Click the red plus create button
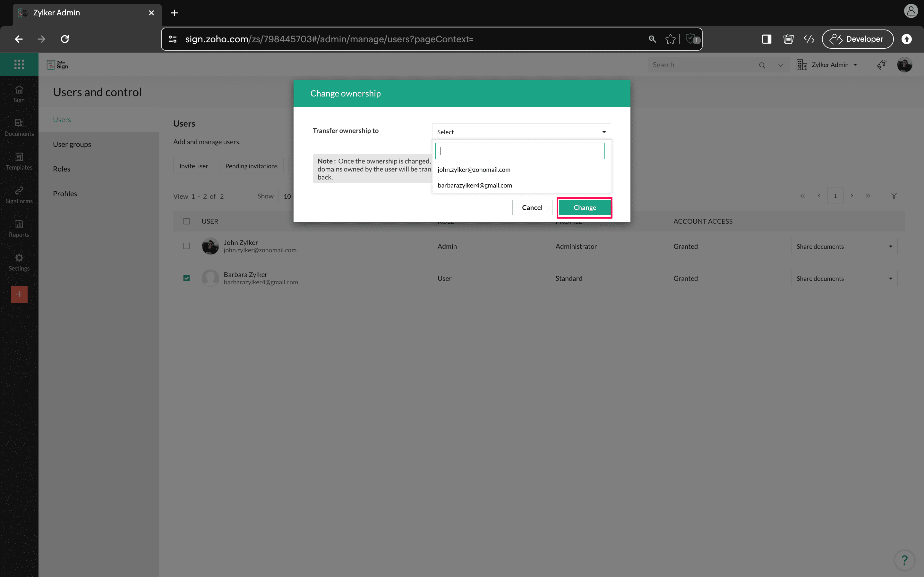The width and height of the screenshot is (924, 577). (19, 294)
